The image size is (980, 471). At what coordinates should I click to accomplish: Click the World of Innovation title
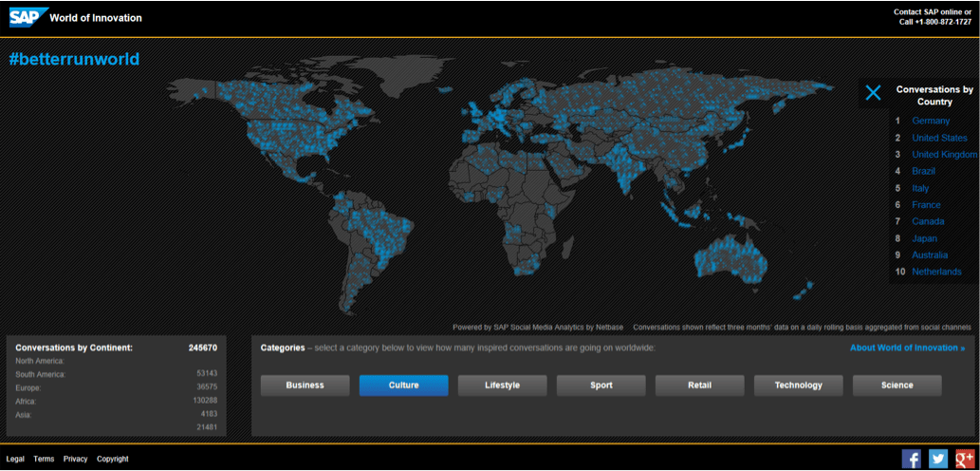[96, 17]
